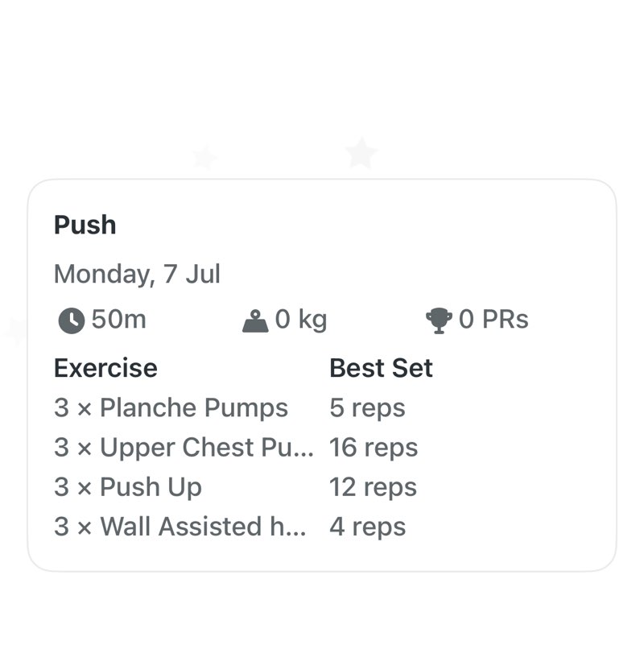This screenshot has height=645, width=644.
Task: Open the Planche Pumps exercise row
Action: tap(171, 408)
